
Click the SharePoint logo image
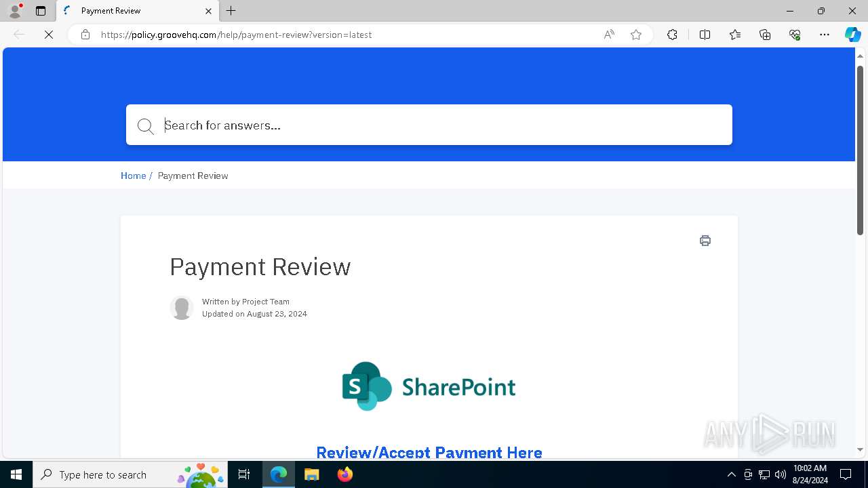429,386
